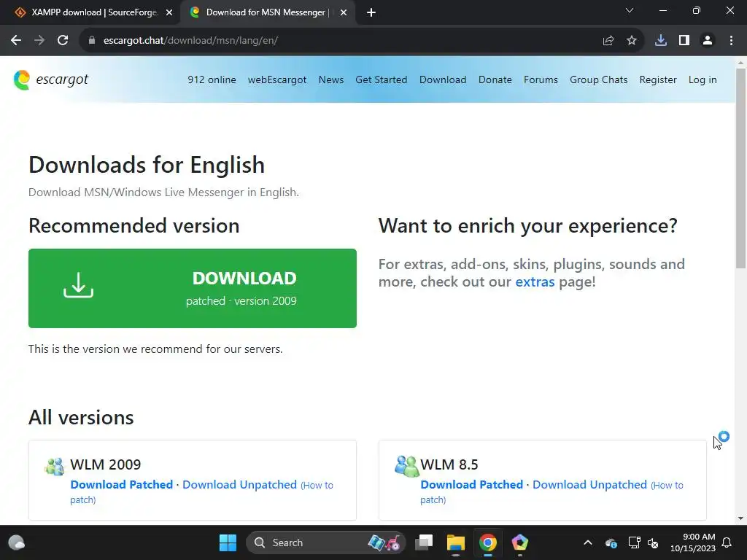Reload the page with the refresh icon
The image size is (747, 560).
tap(63, 41)
